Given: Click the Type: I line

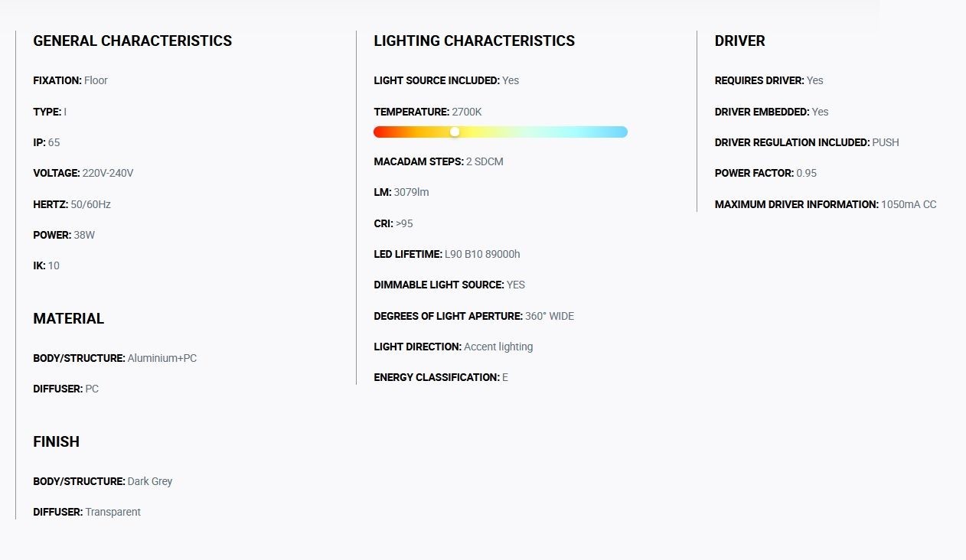Looking at the screenshot, I should (50, 112).
